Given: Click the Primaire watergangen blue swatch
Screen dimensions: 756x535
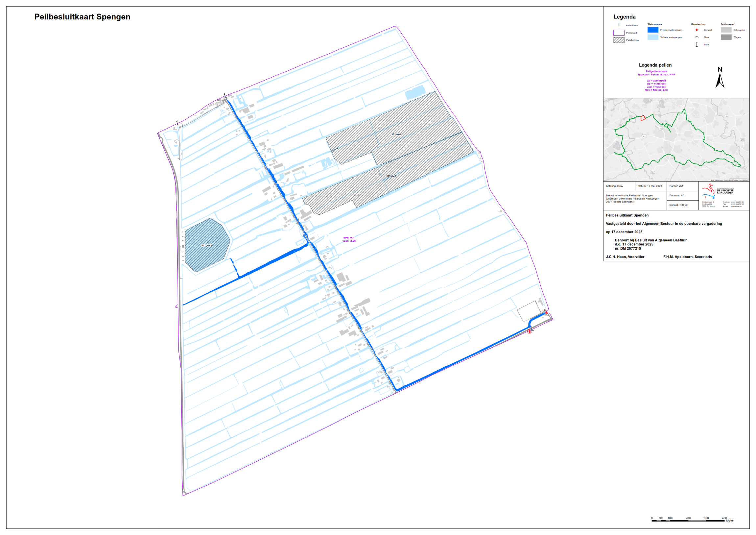Looking at the screenshot, I should click(653, 30).
